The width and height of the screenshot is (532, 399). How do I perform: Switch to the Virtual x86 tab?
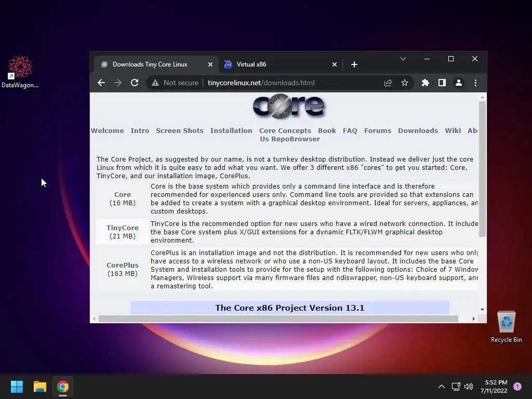point(281,64)
